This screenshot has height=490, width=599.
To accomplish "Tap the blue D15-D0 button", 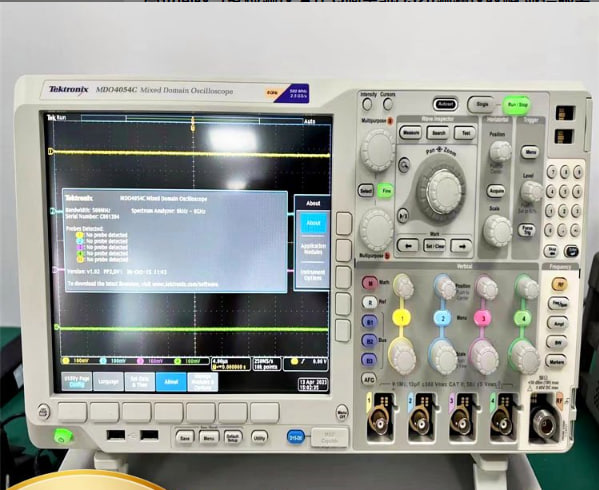I will [296, 437].
